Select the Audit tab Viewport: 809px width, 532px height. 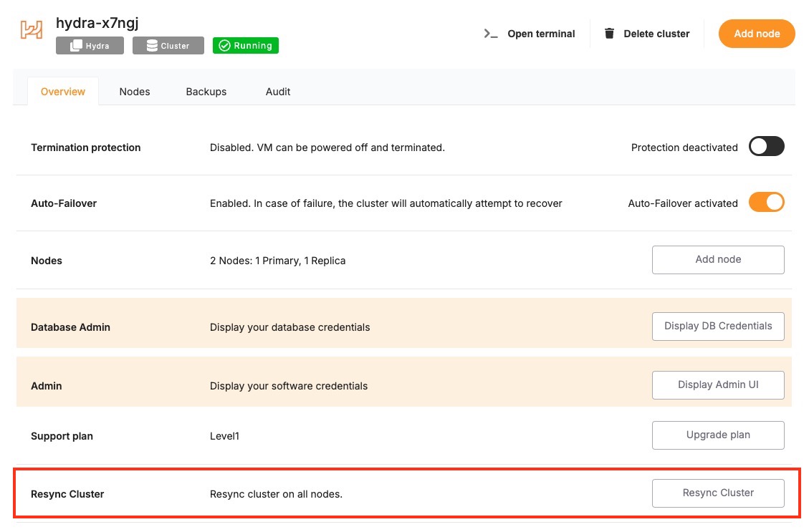[x=278, y=92]
